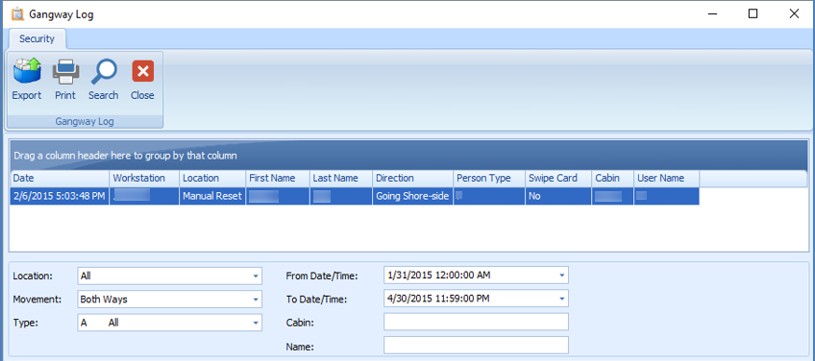The height and width of the screenshot is (361, 815).
Task: Select the Manual Reset location cell
Action: coord(213,196)
